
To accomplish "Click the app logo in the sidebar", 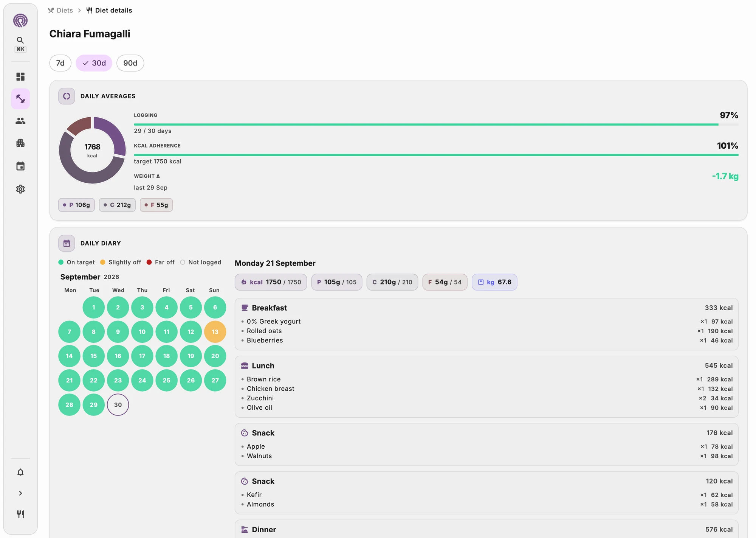I will [20, 20].
